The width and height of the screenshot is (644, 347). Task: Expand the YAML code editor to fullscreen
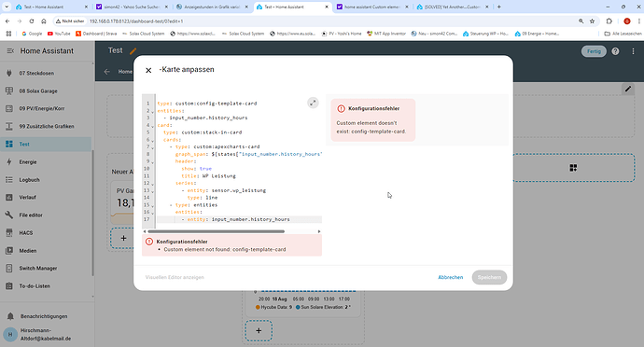click(x=313, y=103)
